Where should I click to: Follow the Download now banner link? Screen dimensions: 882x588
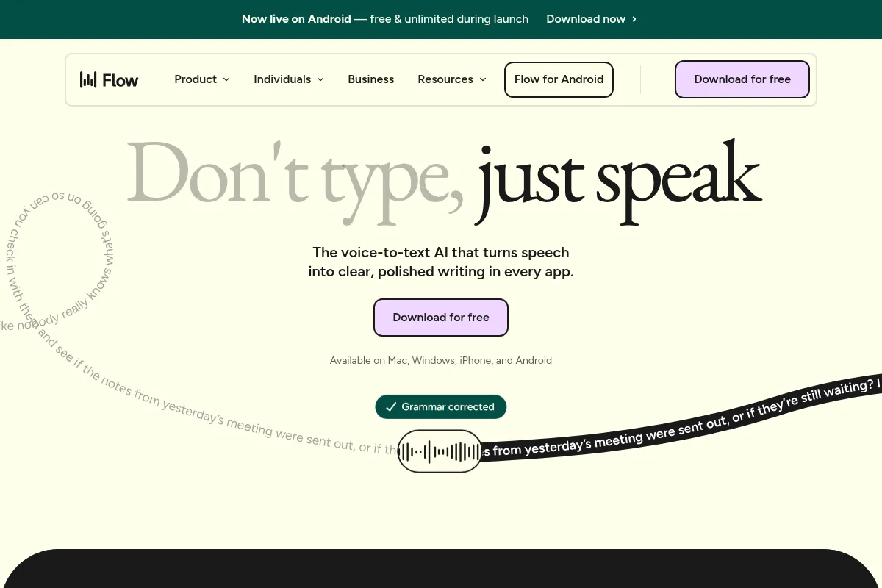coord(592,19)
